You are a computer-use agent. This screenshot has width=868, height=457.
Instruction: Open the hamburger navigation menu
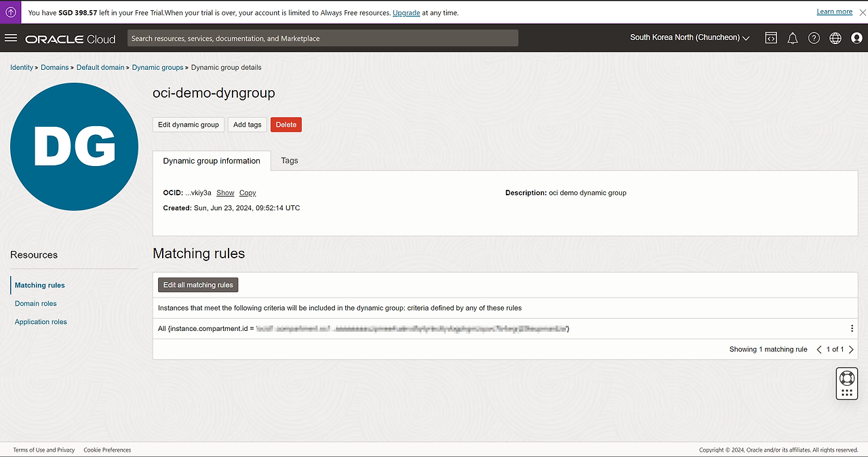pyautogui.click(x=11, y=38)
